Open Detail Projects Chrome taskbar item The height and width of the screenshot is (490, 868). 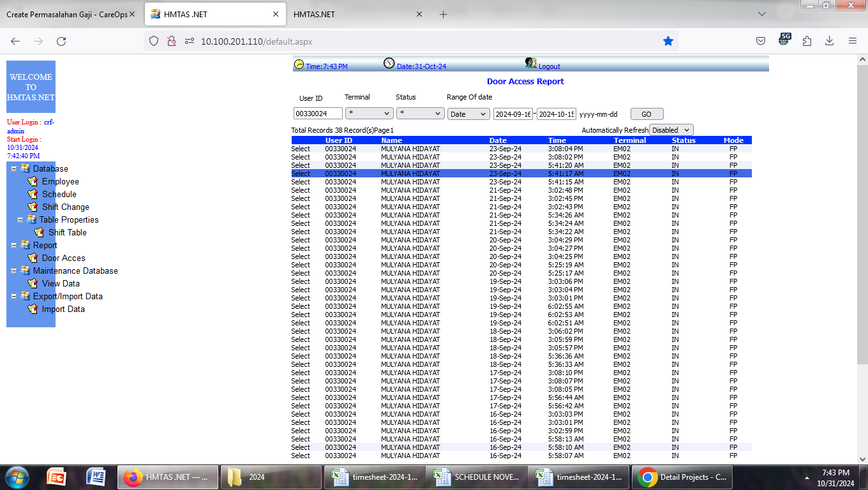tap(682, 477)
